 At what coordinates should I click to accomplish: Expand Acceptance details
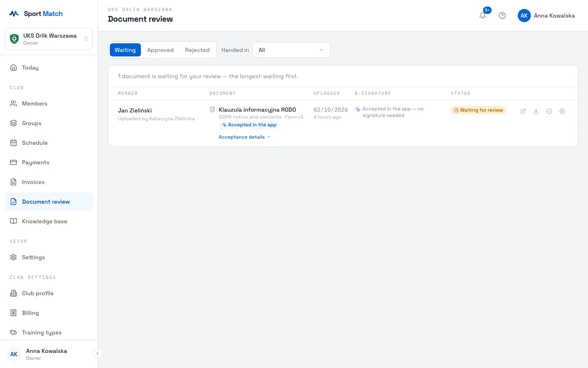(245, 137)
